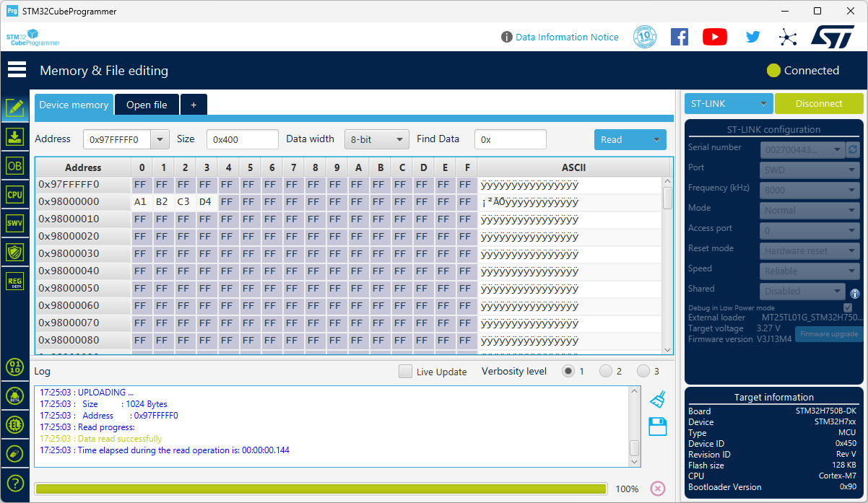Toggle Debug in Low Power mode checkbox
This screenshot has width=868, height=503.
847,307
